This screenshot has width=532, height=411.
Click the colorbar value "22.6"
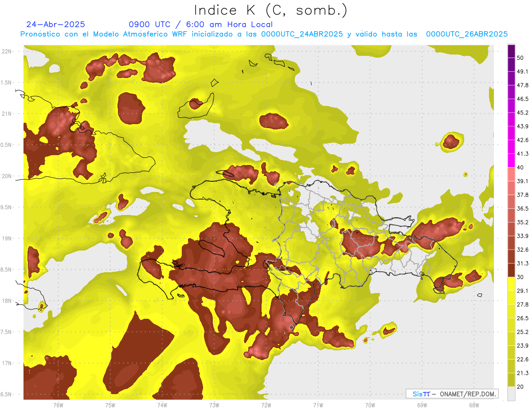(523, 360)
